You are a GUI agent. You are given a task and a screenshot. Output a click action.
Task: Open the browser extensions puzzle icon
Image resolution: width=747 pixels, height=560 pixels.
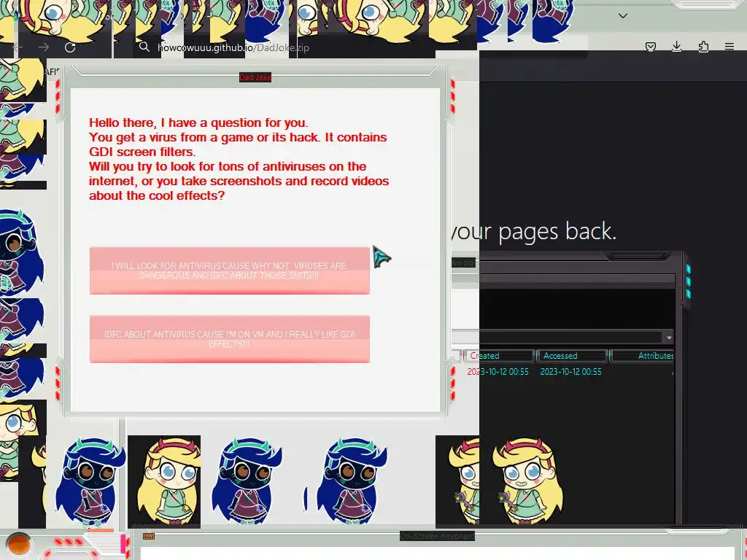pyautogui.click(x=703, y=46)
